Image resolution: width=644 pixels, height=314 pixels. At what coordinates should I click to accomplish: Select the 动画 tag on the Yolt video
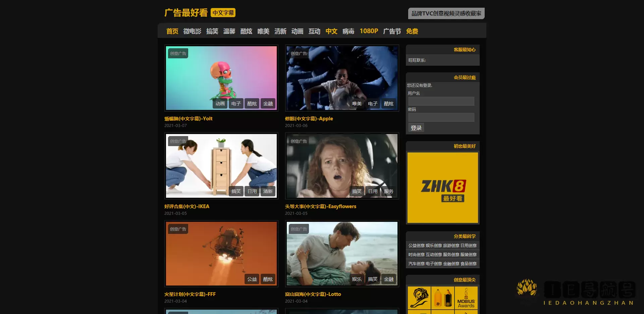(220, 104)
